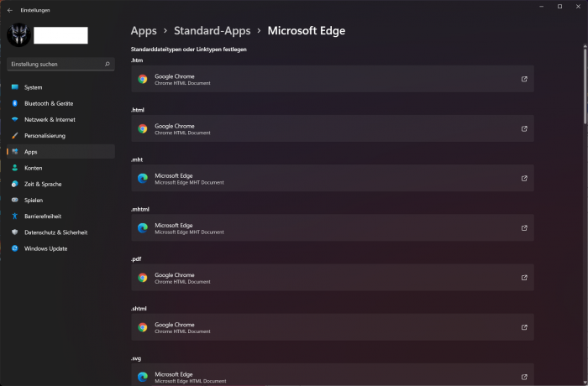588x386 pixels.
Task: Change default app for .htm
Action: [333, 79]
